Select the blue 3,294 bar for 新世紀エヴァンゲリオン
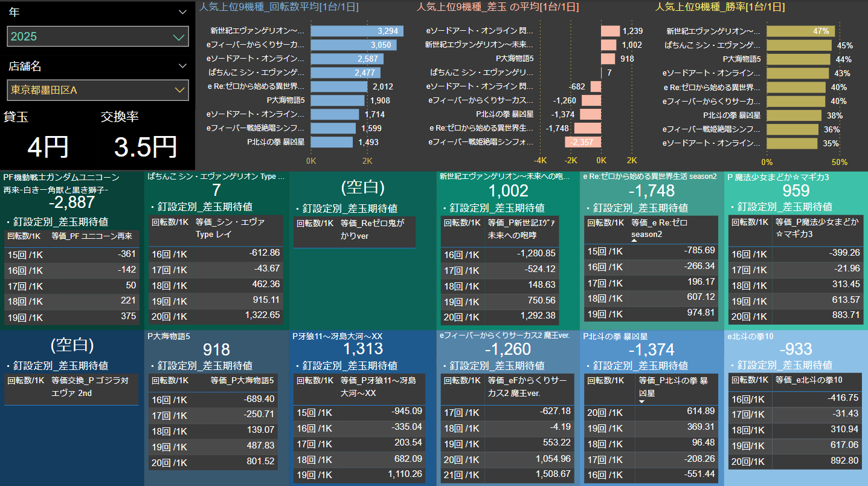This screenshot has height=486, width=868. [356, 31]
